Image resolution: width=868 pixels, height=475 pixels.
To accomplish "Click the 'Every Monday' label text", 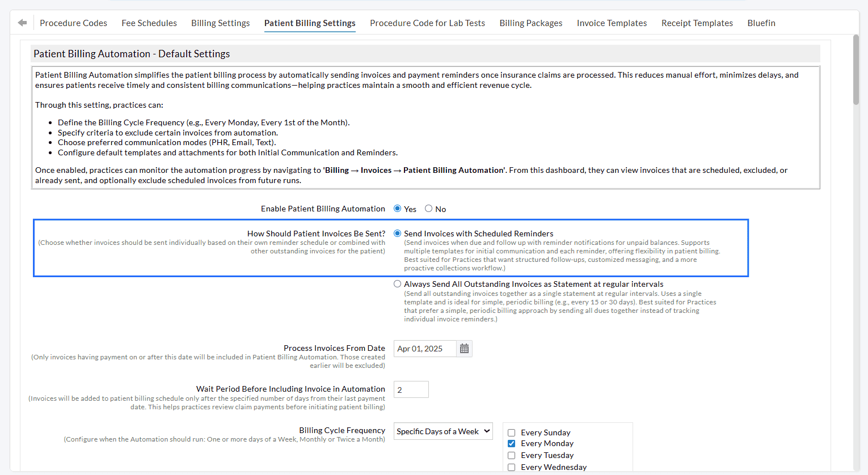I will pyautogui.click(x=547, y=443).
